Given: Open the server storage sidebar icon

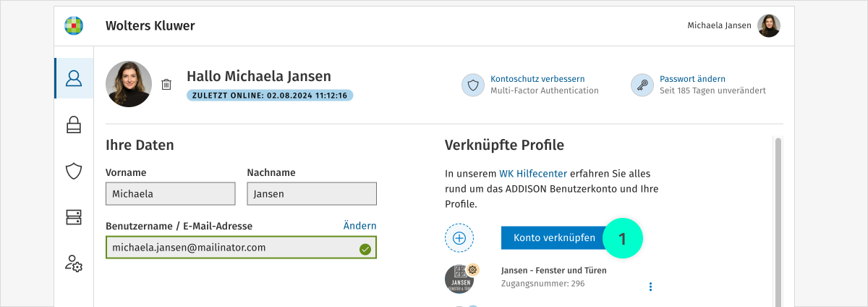Looking at the screenshot, I should pos(74,217).
